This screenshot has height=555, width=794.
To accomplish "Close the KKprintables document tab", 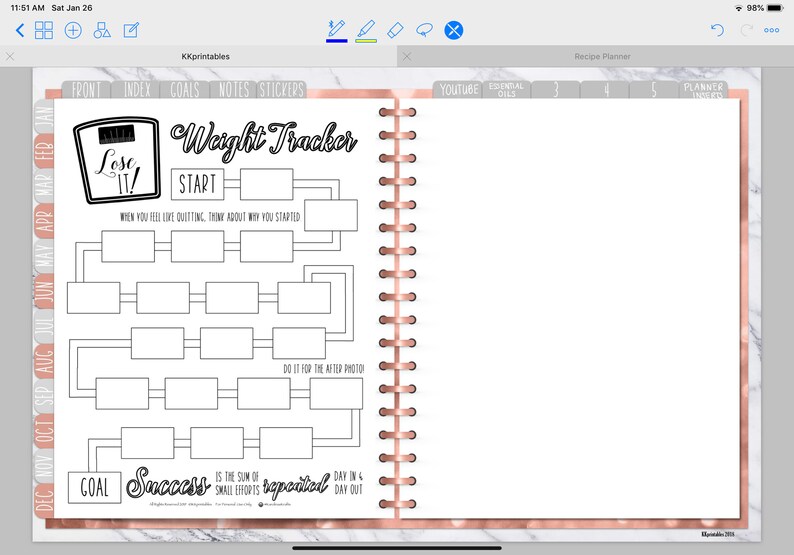I will point(10,56).
